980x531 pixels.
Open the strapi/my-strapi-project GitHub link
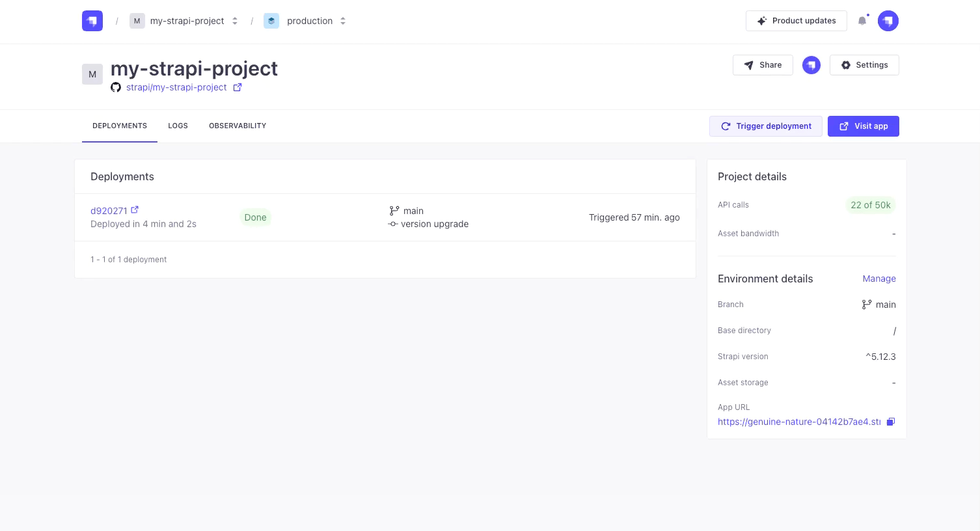(x=176, y=87)
